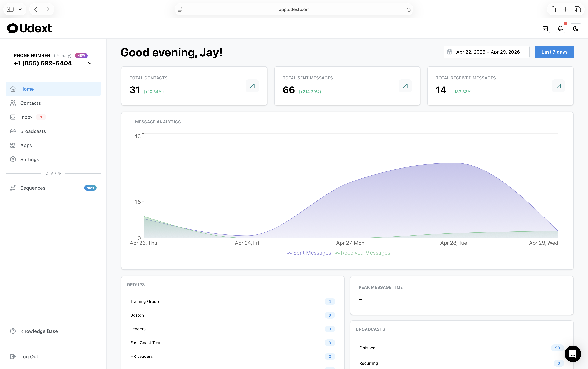Click the Training Group count badge 4

tap(330, 301)
